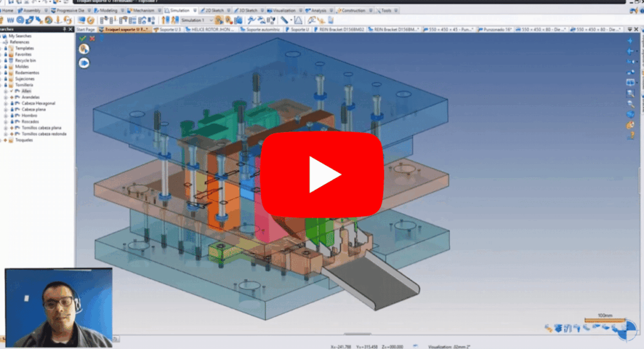Viewport: 644px width, 349px height.
Task: Select the Rodamientos folder
Action: pos(26,73)
